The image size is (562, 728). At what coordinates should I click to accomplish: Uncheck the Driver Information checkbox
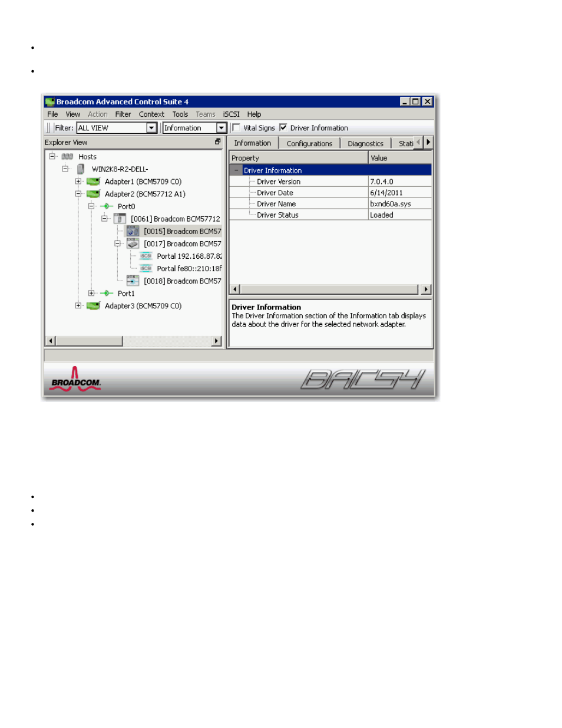pyautogui.click(x=283, y=127)
